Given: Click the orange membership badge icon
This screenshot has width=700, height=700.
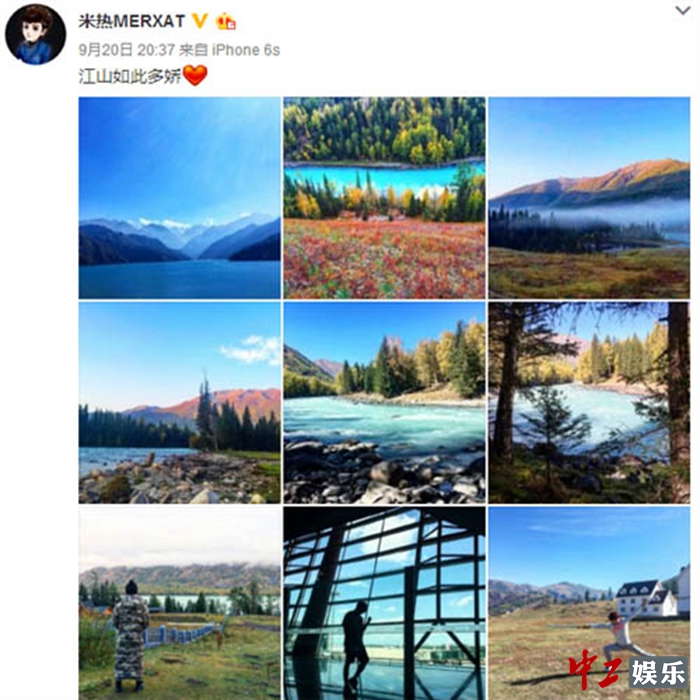Looking at the screenshot, I should (226, 21).
